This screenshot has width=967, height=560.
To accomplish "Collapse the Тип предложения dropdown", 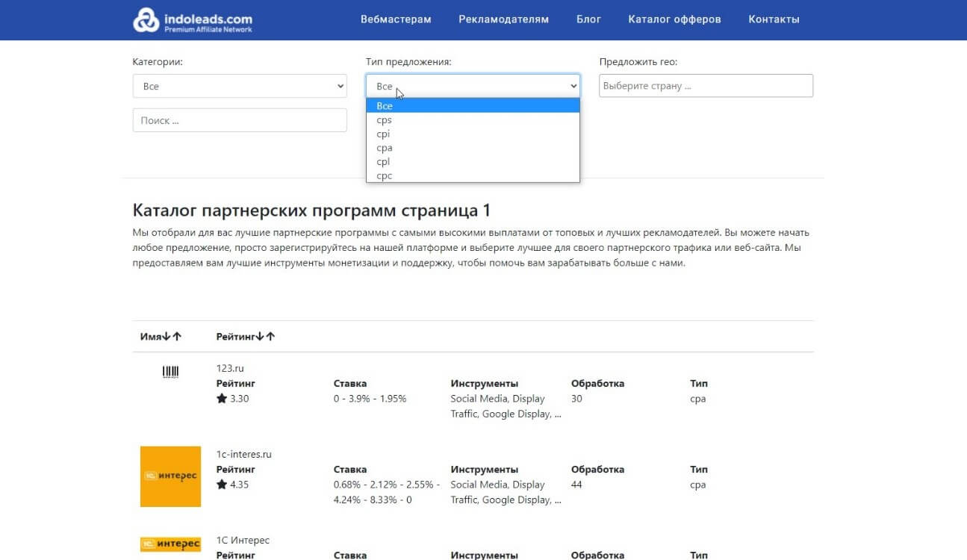I will click(x=473, y=86).
